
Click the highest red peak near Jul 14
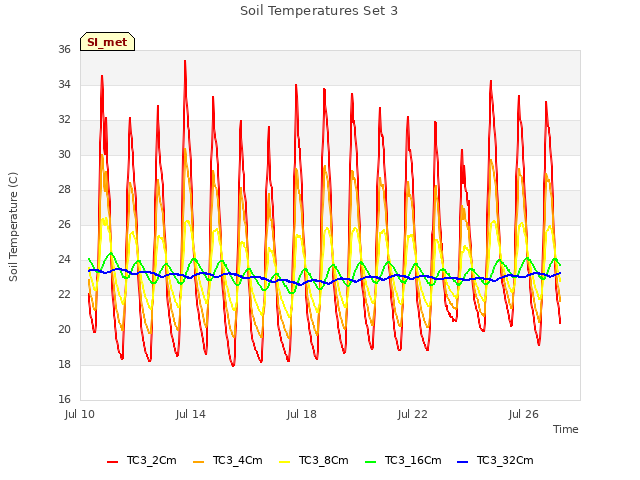click(x=185, y=61)
